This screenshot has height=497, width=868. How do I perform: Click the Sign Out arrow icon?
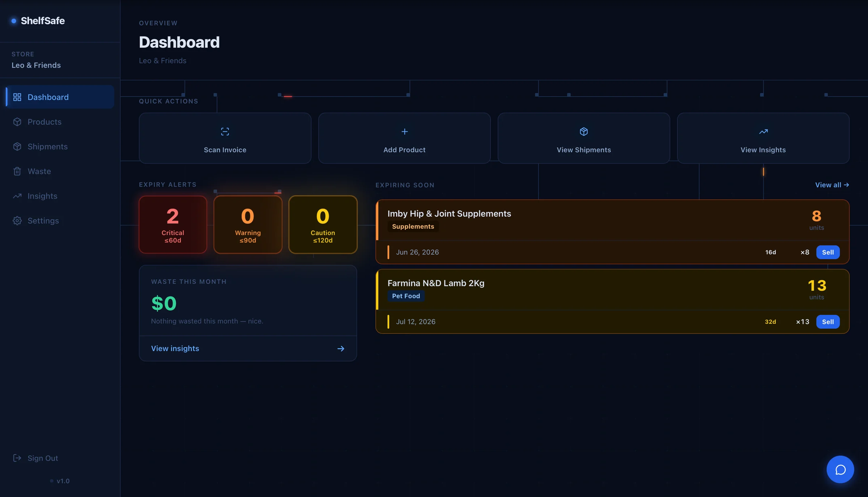coord(17,458)
